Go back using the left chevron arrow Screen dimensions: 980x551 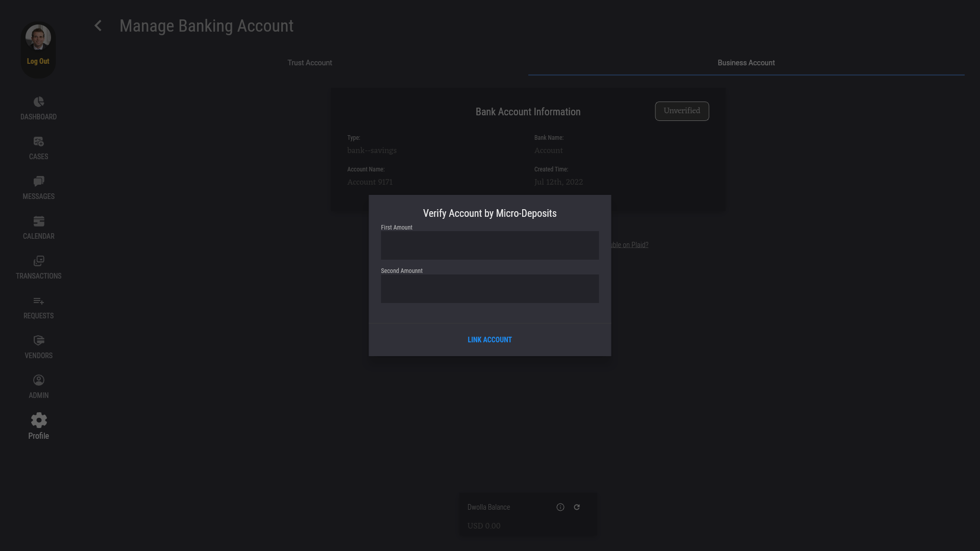click(98, 26)
